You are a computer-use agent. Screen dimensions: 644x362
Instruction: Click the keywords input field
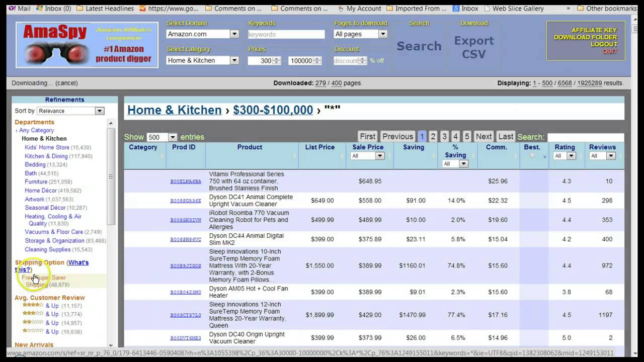[x=286, y=34]
